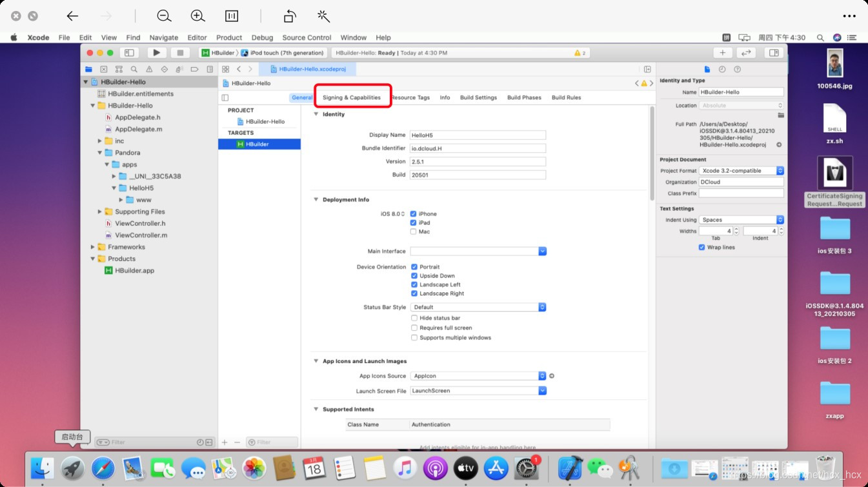Toggle the project and targets list sidebar
Image resolution: width=868 pixels, height=487 pixels.
click(225, 97)
